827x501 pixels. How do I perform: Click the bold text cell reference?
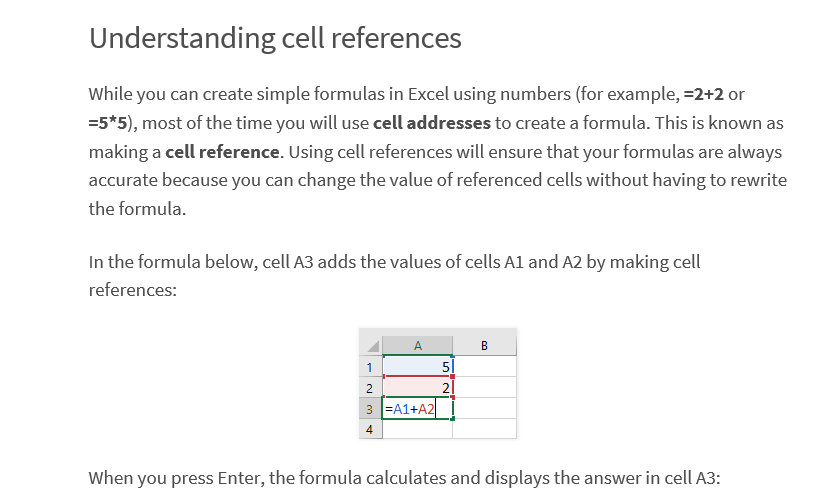point(222,152)
